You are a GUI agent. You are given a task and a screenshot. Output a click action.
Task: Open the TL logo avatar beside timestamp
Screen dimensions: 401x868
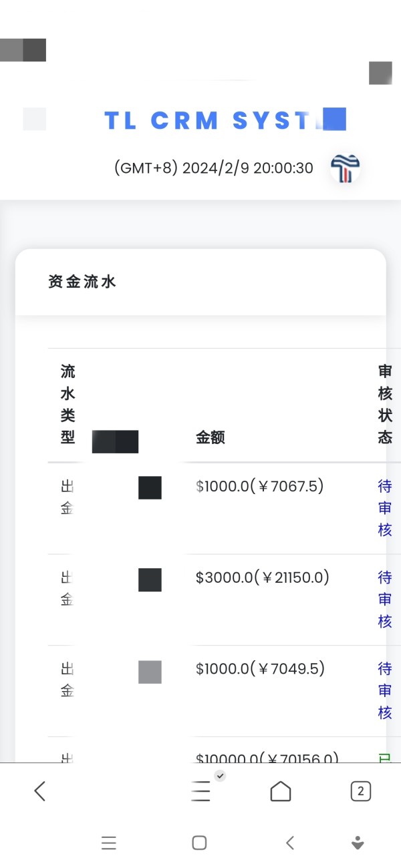346,168
